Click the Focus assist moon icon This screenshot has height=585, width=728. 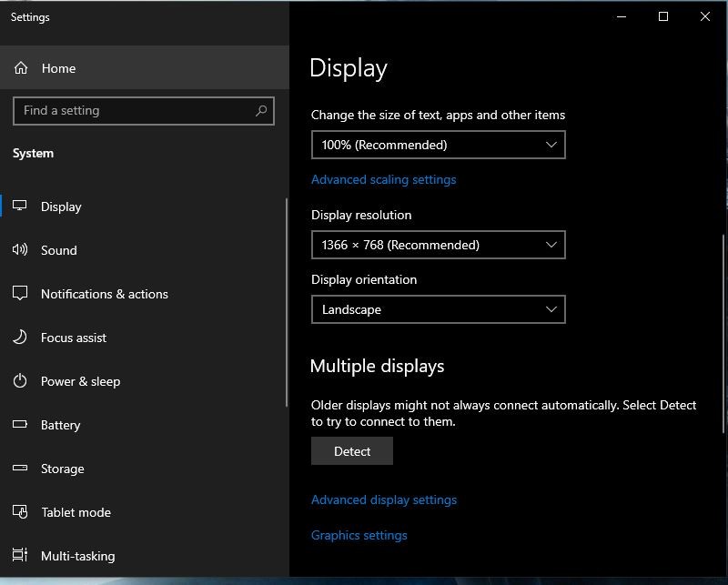pos(20,338)
